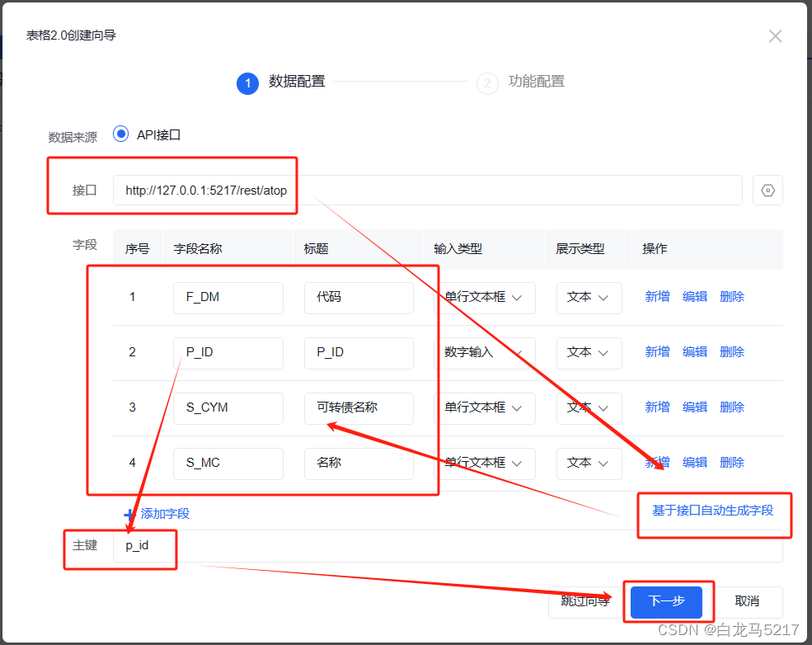The image size is (812, 645).
Task: Click 删除 in the S_MC row
Action: [x=731, y=462]
